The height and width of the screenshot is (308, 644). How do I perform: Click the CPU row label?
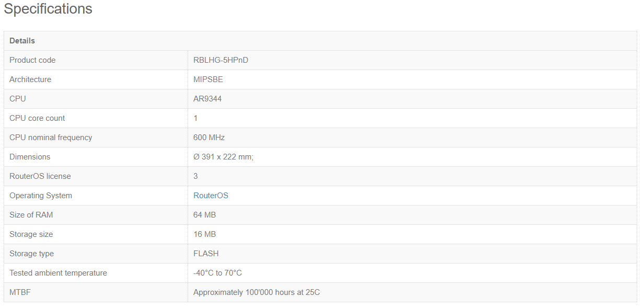(17, 99)
